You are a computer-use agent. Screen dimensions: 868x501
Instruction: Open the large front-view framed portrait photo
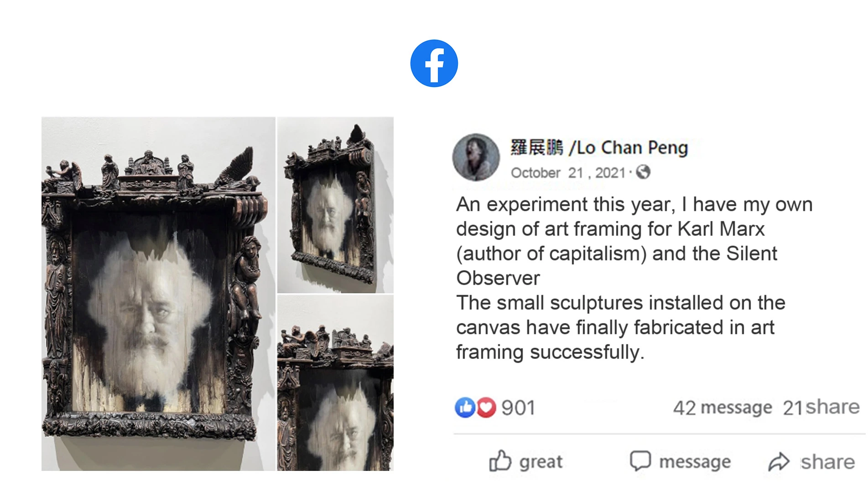(158, 294)
